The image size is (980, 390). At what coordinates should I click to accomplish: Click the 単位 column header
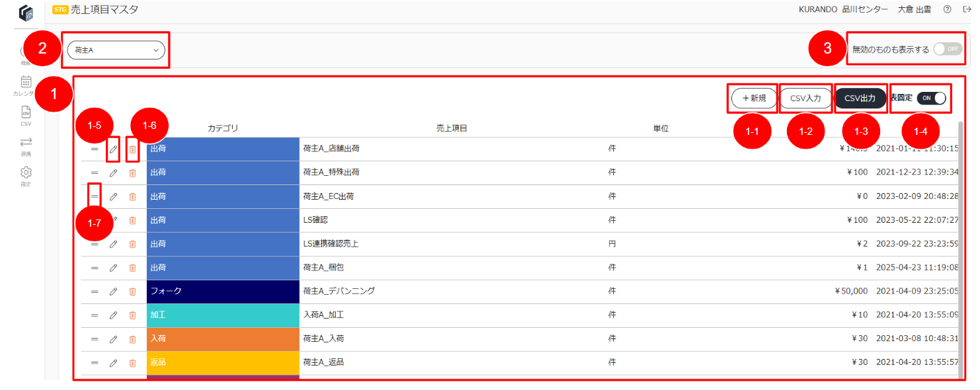tap(661, 128)
